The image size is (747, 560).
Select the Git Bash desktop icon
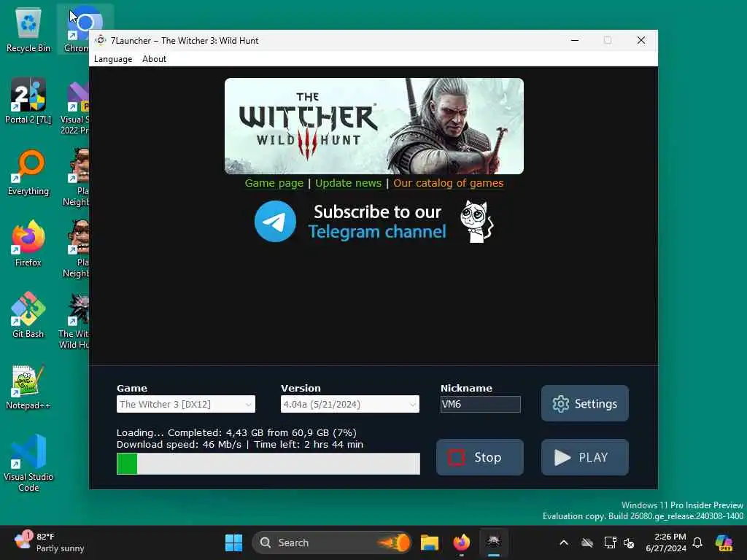28,315
